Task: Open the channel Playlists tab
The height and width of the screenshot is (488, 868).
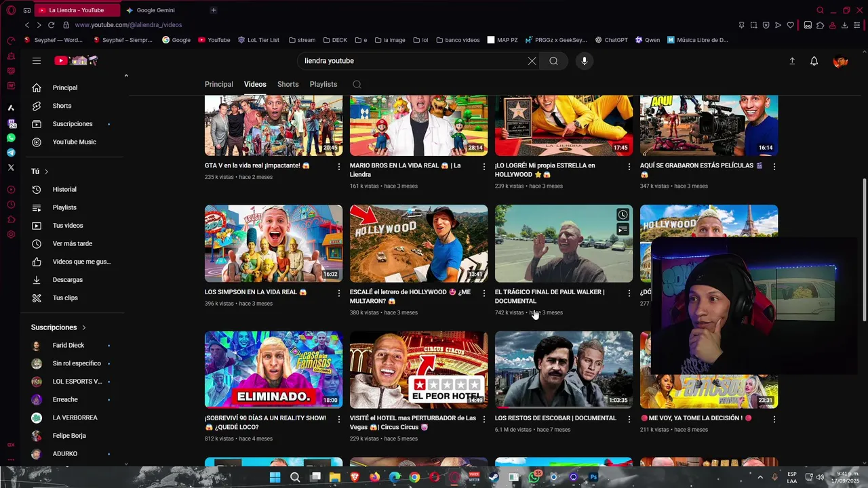Action: point(323,84)
